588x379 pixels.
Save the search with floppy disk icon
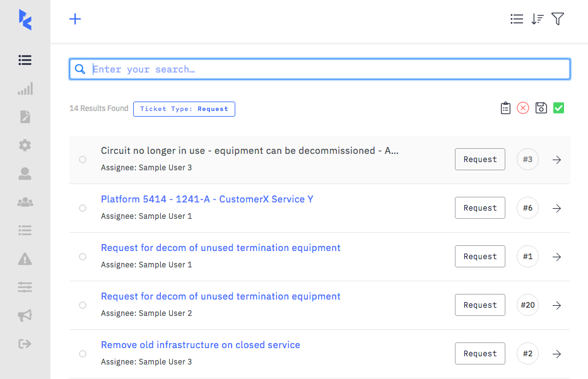[x=541, y=108]
